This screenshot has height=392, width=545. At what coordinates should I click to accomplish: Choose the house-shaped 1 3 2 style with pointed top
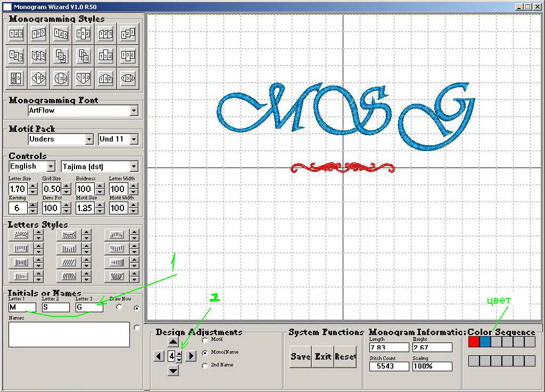(106, 78)
